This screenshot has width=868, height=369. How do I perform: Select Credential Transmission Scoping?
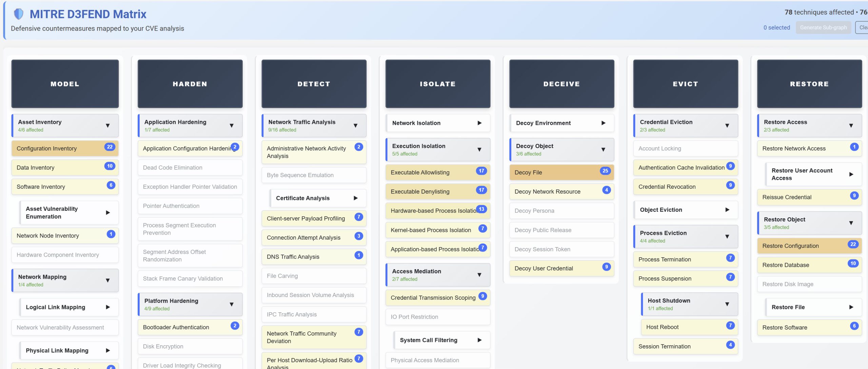[x=438, y=298]
